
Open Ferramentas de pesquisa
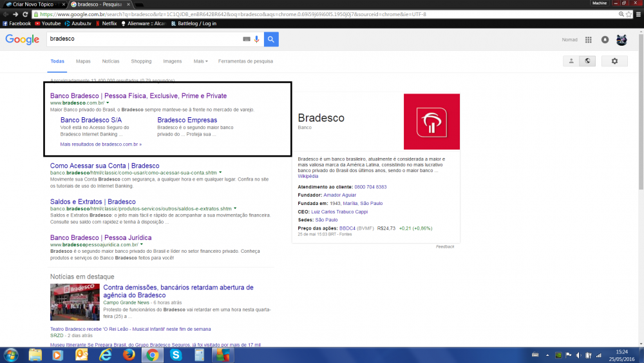(245, 61)
